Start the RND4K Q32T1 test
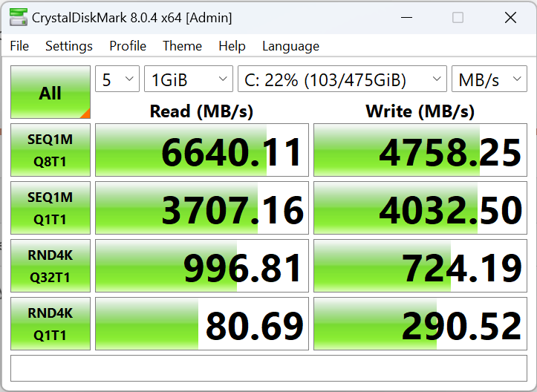This screenshot has width=537, height=392. 51,266
